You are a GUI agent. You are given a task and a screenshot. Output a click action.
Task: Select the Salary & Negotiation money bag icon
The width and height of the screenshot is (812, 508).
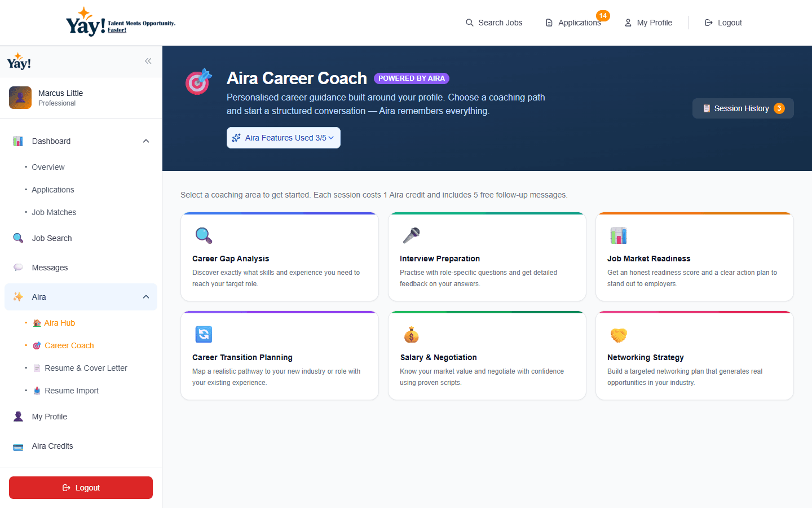pyautogui.click(x=411, y=334)
